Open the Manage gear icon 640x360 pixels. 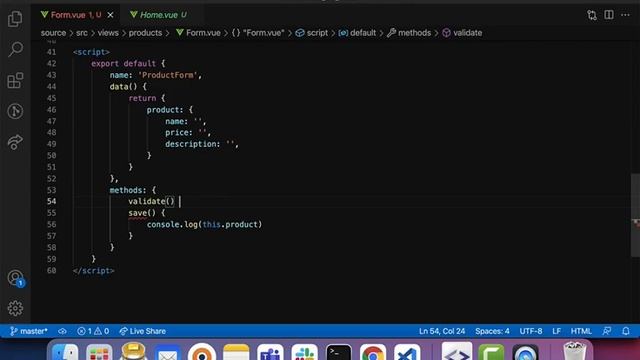click(15, 308)
